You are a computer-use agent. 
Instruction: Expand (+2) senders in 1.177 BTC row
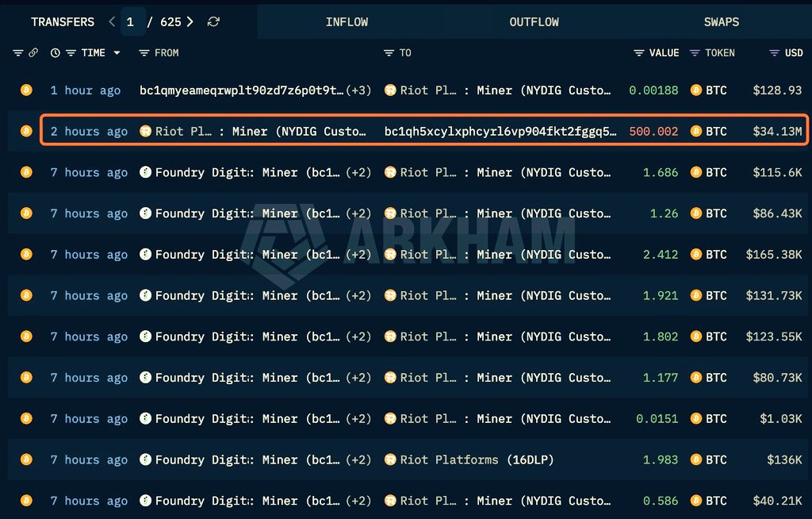[x=358, y=378]
